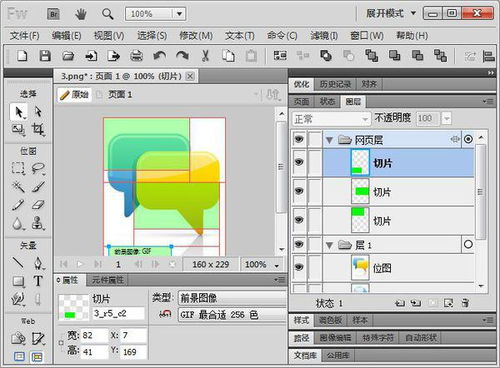Screen dimensions: 500x368
Task: Select the Pen tool
Action: (38, 263)
